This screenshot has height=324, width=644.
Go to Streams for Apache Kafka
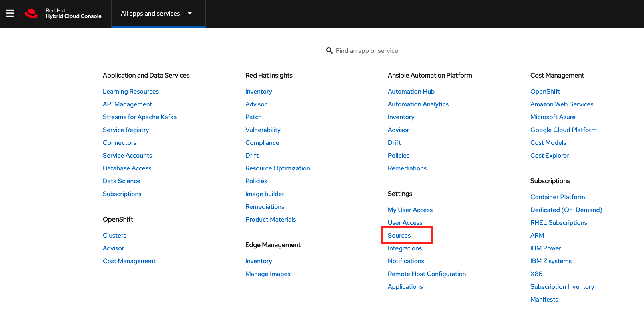pyautogui.click(x=140, y=117)
